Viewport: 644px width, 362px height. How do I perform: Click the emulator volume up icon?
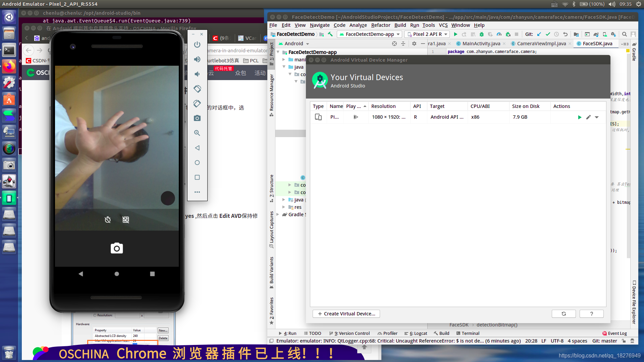coord(197,59)
